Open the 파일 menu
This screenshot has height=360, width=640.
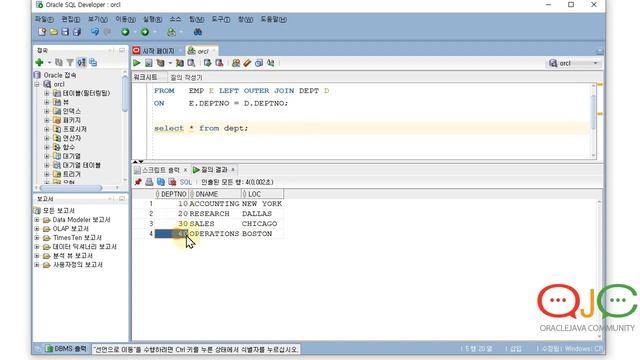44,19
